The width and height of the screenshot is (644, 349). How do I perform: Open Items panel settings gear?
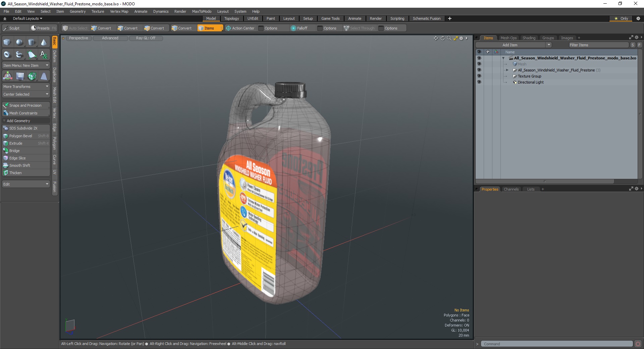(636, 38)
